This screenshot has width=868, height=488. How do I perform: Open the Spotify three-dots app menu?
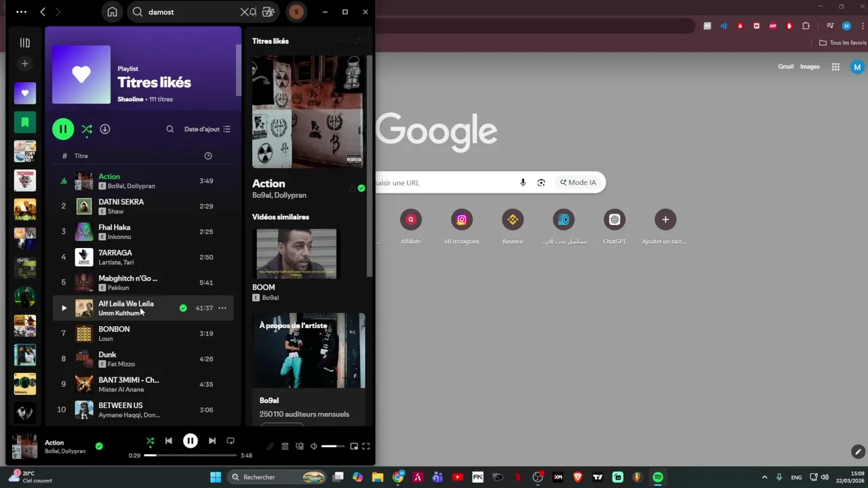[21, 12]
